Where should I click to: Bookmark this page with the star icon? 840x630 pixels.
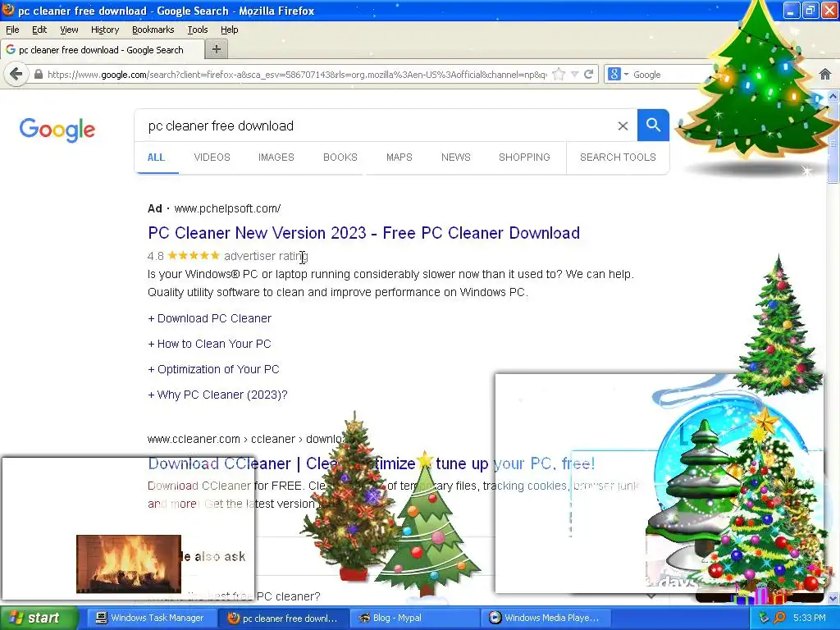coord(559,75)
